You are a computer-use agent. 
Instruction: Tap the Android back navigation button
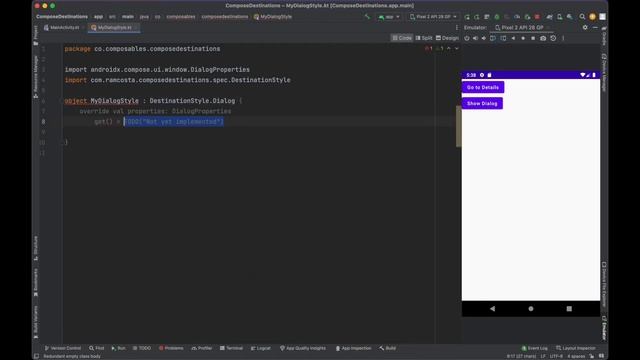pos(492,309)
